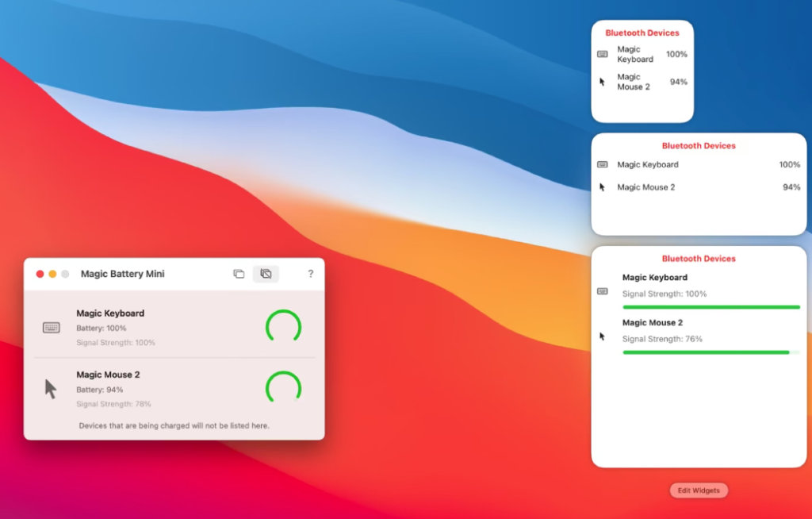The width and height of the screenshot is (812, 519).
Task: Close the Magic Battery Mini window
Action: (40, 274)
